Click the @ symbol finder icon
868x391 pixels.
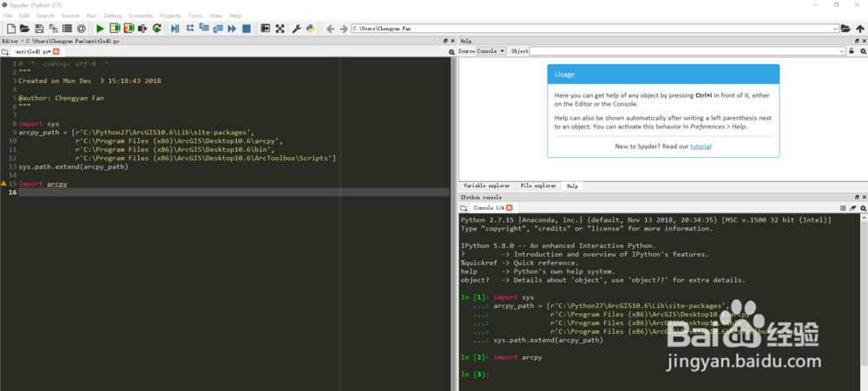tap(82, 29)
